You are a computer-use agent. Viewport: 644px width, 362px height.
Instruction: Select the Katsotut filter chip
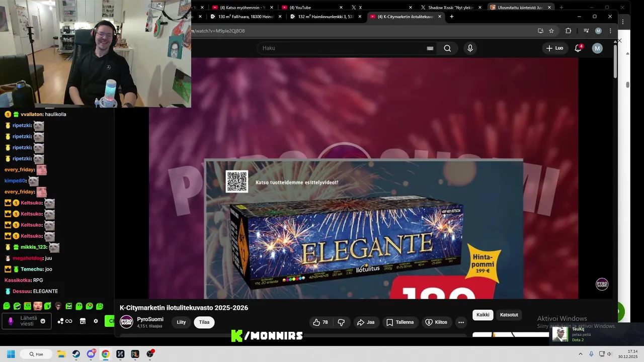(509, 315)
